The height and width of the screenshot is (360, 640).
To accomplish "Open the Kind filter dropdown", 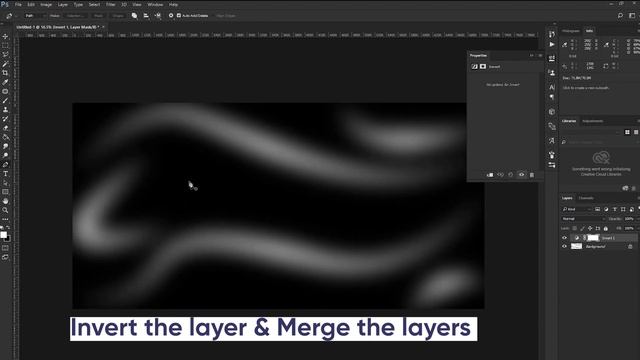I will point(577,209).
